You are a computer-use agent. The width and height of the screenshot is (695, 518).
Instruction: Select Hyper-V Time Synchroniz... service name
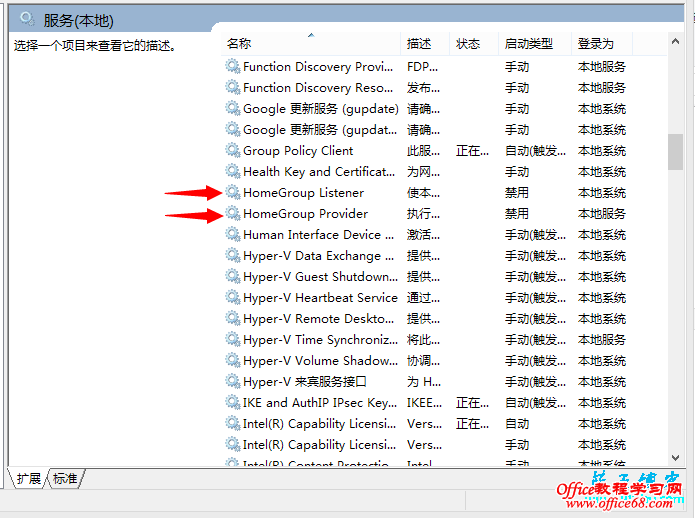pos(320,339)
